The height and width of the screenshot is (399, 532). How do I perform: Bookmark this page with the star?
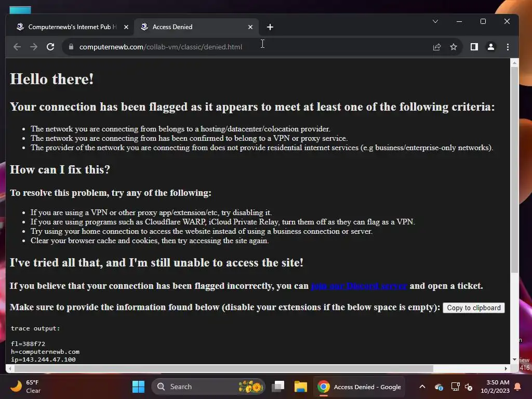pyautogui.click(x=453, y=47)
